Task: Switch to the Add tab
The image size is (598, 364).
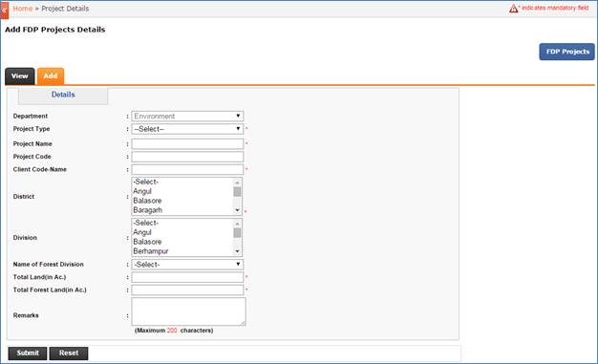Action: tap(51, 75)
